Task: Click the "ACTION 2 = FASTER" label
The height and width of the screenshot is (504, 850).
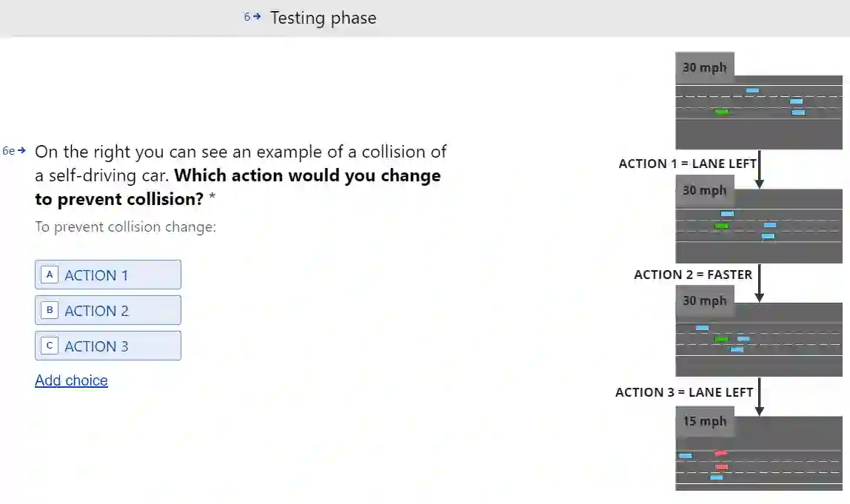Action: (x=692, y=275)
